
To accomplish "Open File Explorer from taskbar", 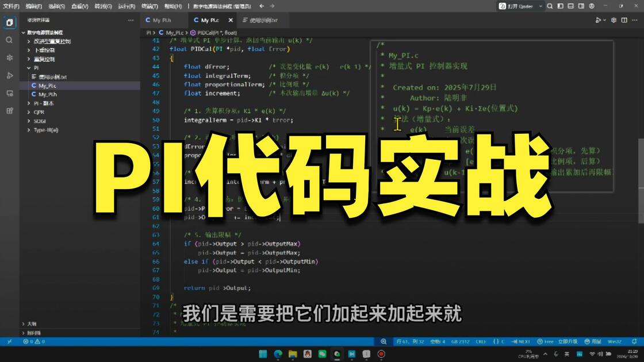I will click(293, 354).
